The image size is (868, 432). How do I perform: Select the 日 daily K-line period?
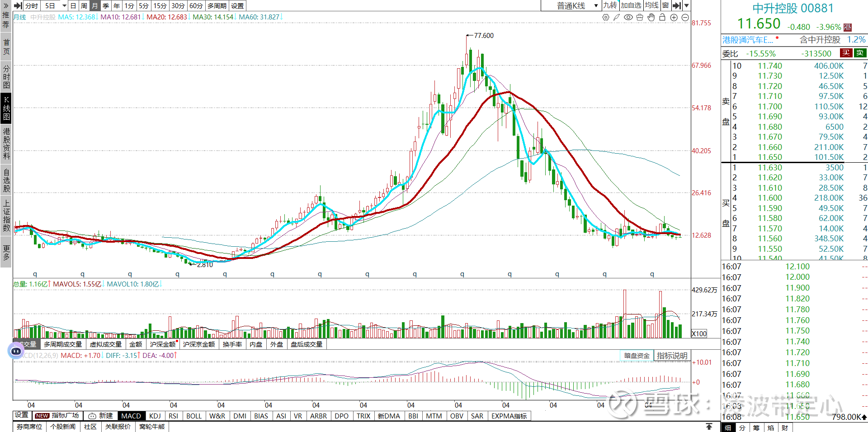click(73, 6)
